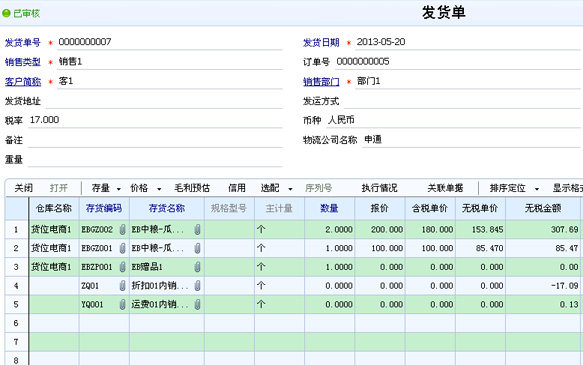Screen dimensions: 583x365
Task: Click the empty 备注 field
Action: coord(155,140)
